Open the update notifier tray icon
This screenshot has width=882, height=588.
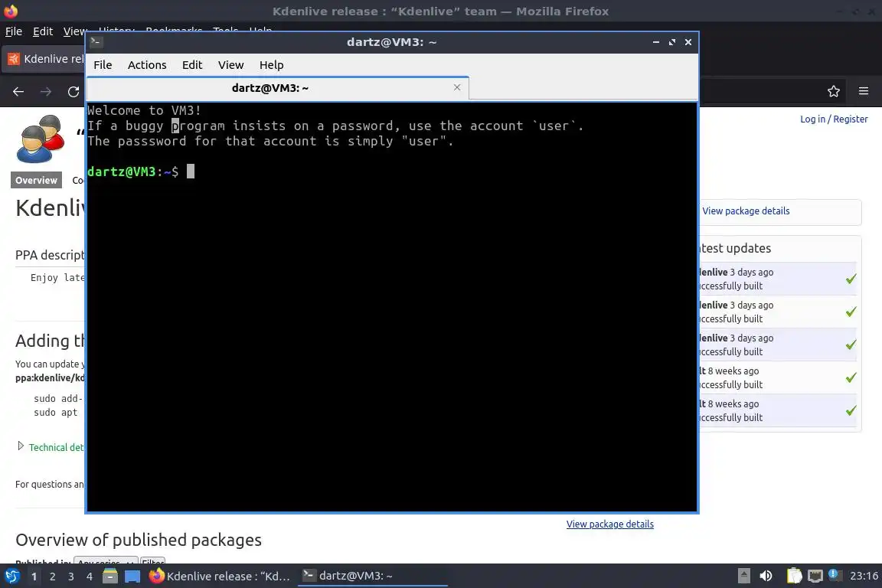tap(835, 575)
